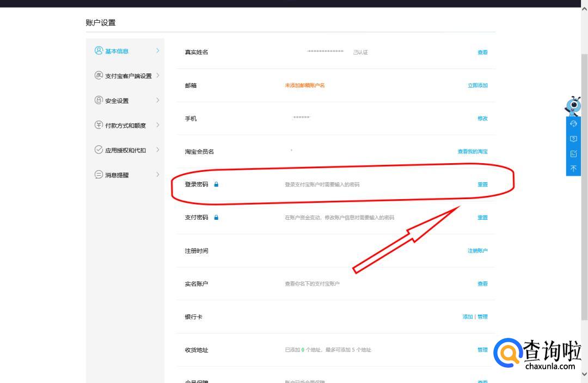Image resolution: width=588 pixels, height=383 pixels.
Task: Expand the 付款方式和额度 chevron arrow
Action: [x=157, y=125]
